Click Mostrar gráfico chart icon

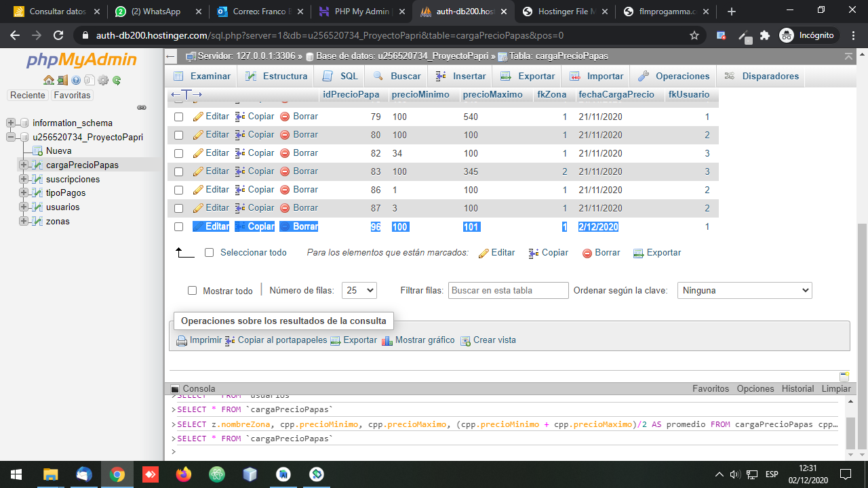[x=387, y=341]
